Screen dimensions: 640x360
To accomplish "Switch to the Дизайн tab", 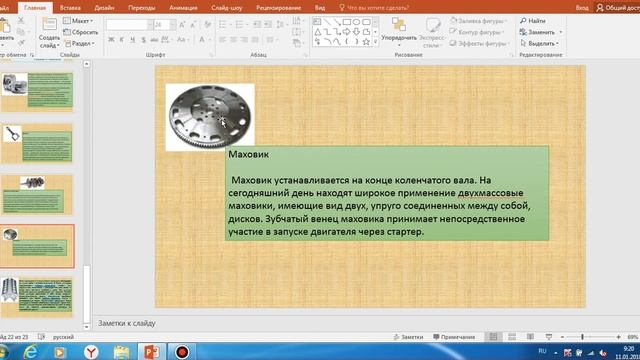I will coord(104,8).
